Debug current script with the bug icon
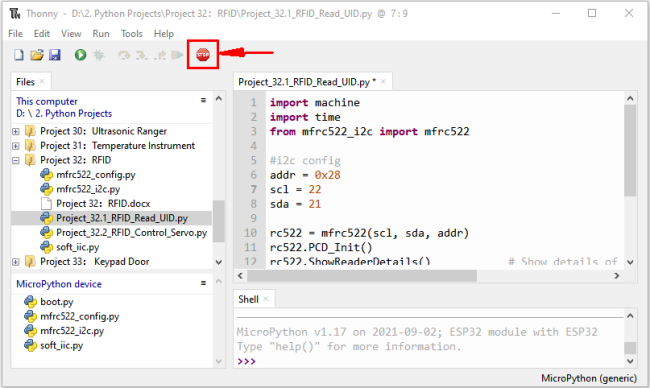650x388 pixels. click(x=99, y=55)
